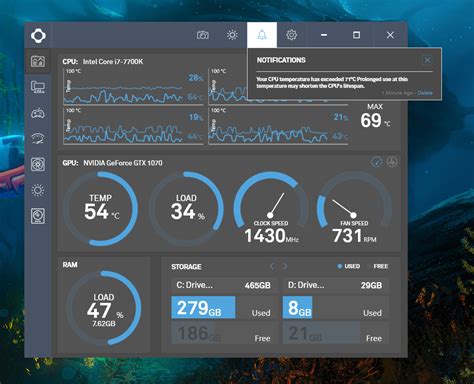This screenshot has width=474, height=384.
Task: Open the fan tuning tab in sidebar
Action: click(x=38, y=164)
